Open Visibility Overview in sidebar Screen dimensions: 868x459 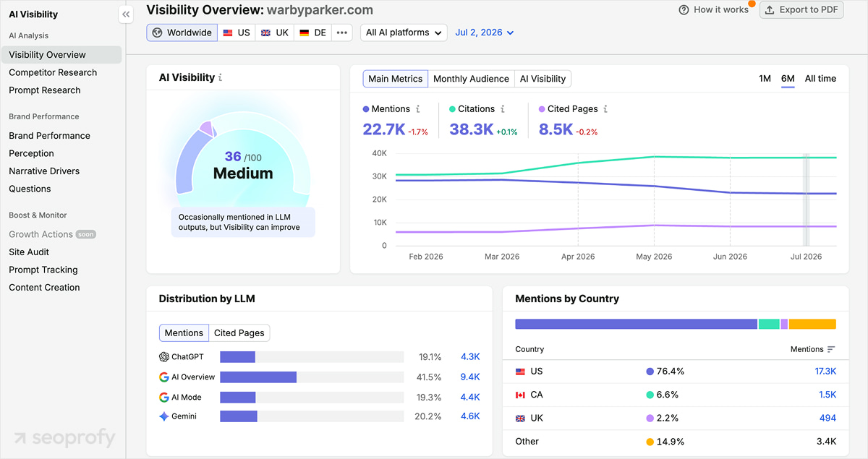[61, 55]
